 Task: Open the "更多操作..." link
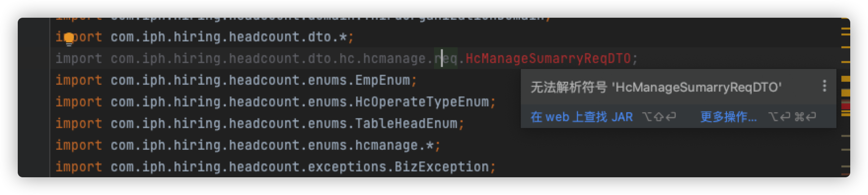[728, 117]
